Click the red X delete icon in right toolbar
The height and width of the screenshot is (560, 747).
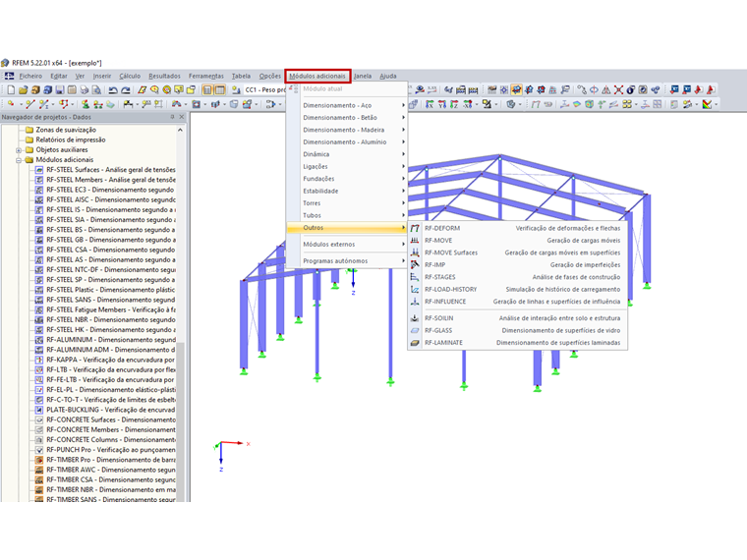pos(618,89)
